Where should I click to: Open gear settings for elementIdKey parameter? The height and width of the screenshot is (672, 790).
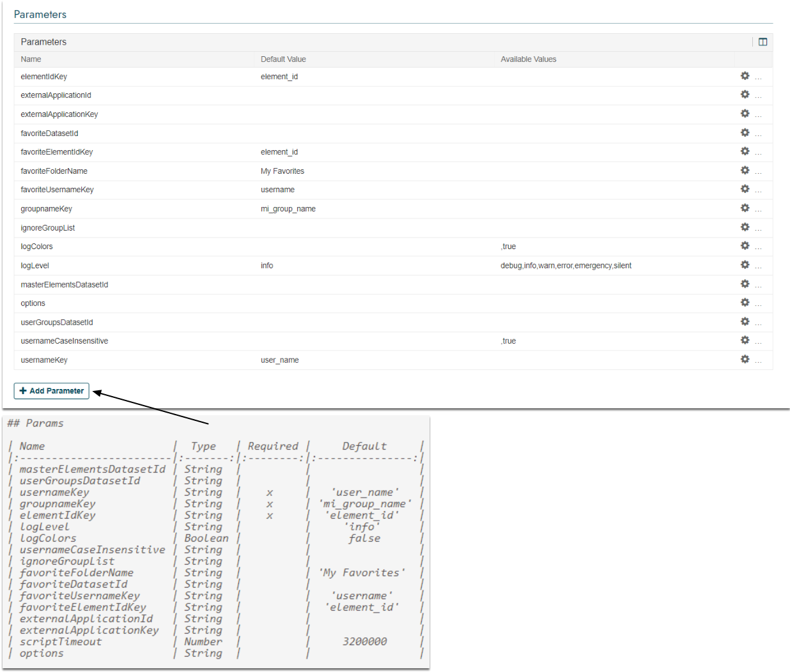(745, 76)
